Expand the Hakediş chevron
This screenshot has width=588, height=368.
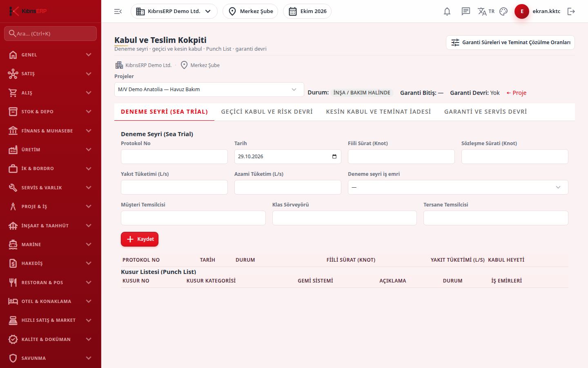click(89, 263)
